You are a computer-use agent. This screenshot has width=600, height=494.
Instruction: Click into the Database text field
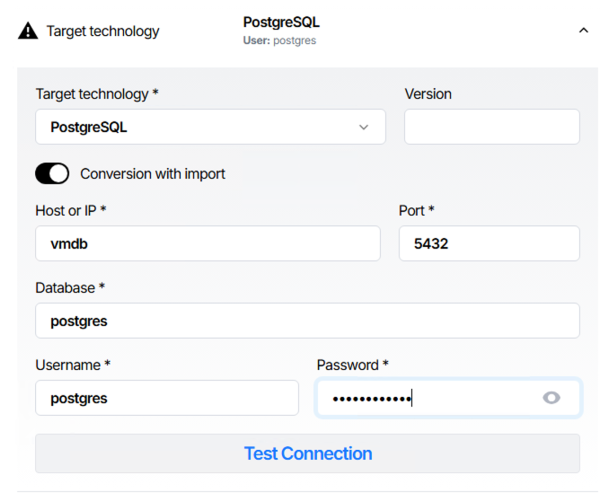coord(307,321)
